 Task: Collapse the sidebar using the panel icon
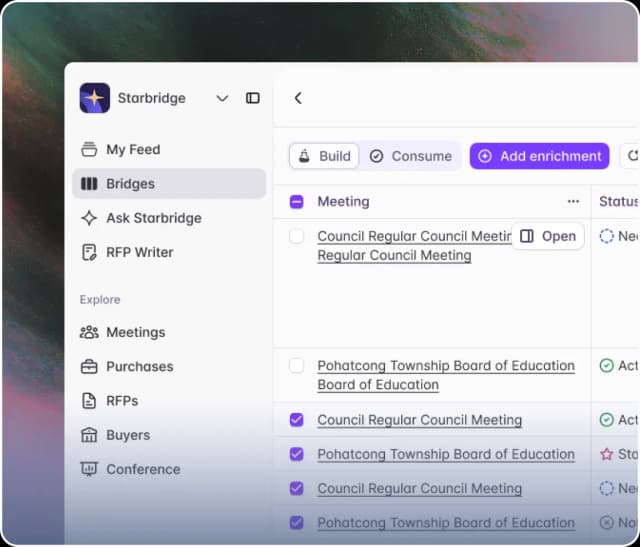click(253, 98)
